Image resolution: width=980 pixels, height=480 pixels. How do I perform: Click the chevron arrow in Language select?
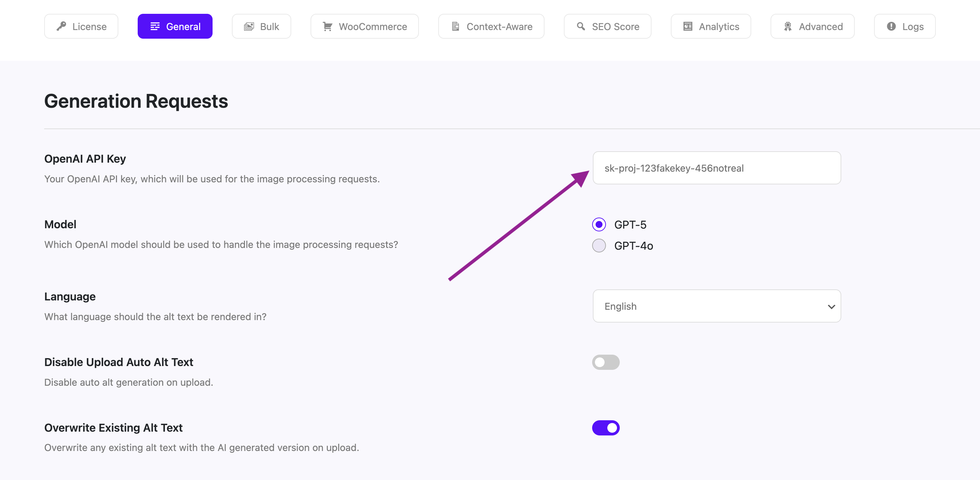click(x=831, y=307)
